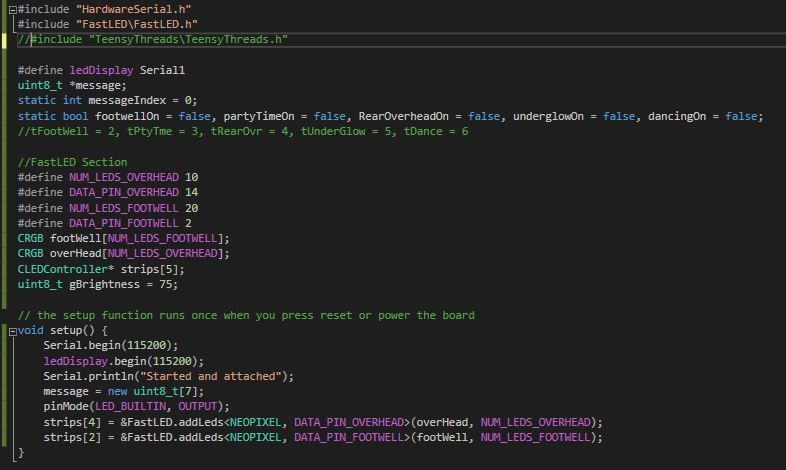
Task: Click NEOPIXEL in the strips[2] line
Action: tap(255, 437)
